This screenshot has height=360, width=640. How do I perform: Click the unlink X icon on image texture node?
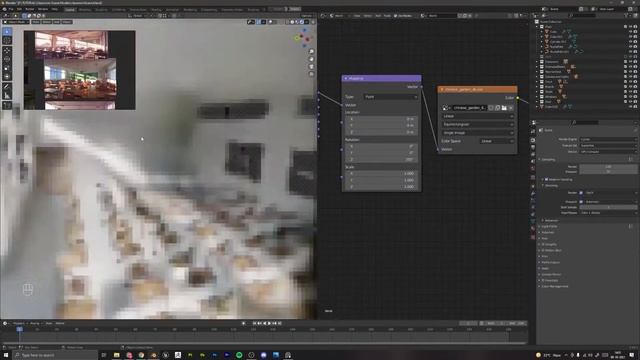[x=511, y=108]
